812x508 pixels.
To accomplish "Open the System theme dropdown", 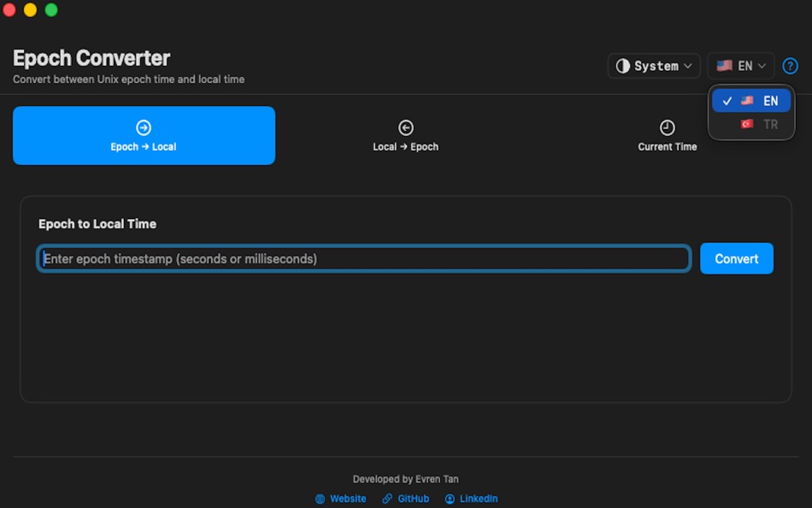I will [654, 66].
